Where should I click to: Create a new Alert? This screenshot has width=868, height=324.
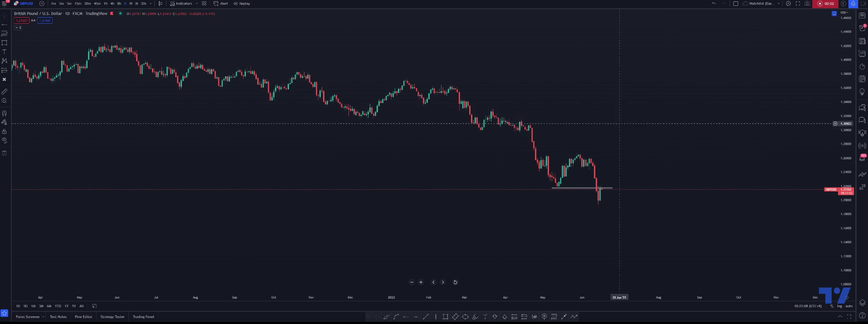coord(221,4)
